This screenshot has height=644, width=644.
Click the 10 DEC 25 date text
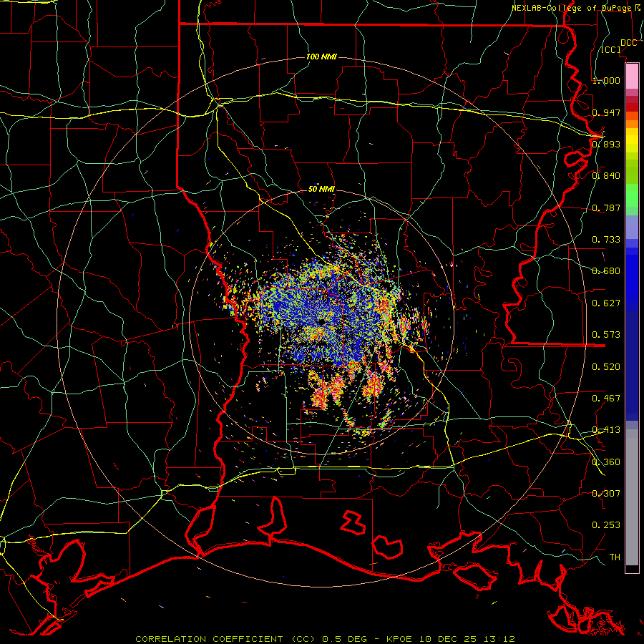450,639
